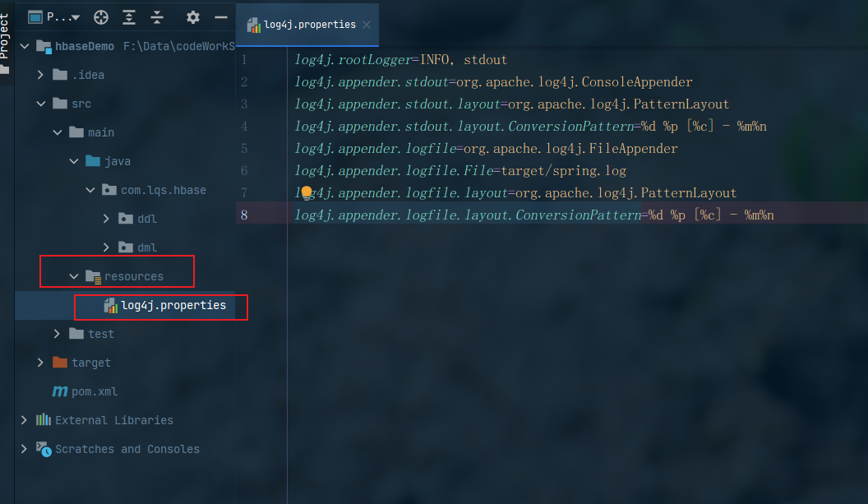The width and height of the screenshot is (868, 504).
Task: Collapse the com.lqs.hbase package chevron
Action: tap(90, 190)
